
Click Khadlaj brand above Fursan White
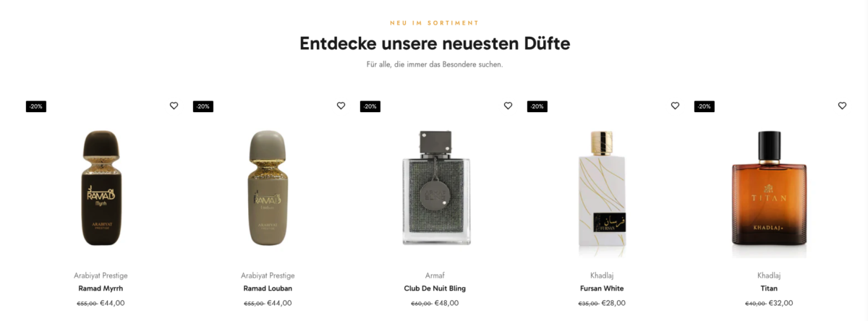pos(602,275)
